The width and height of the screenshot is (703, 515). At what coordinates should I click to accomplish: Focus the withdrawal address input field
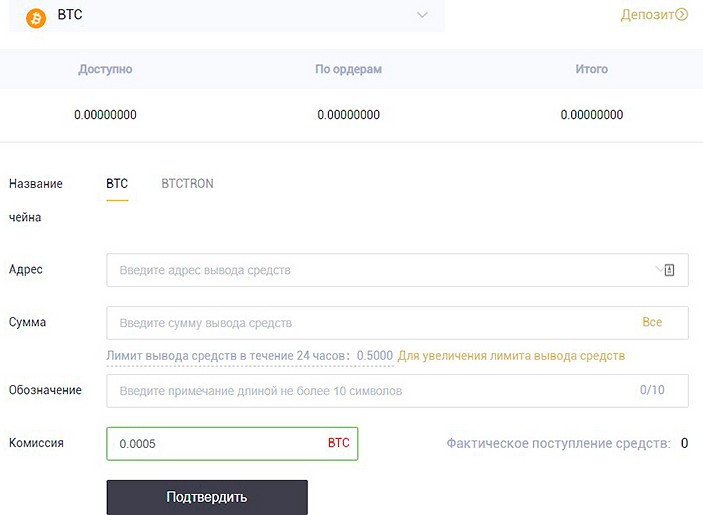tap(397, 270)
